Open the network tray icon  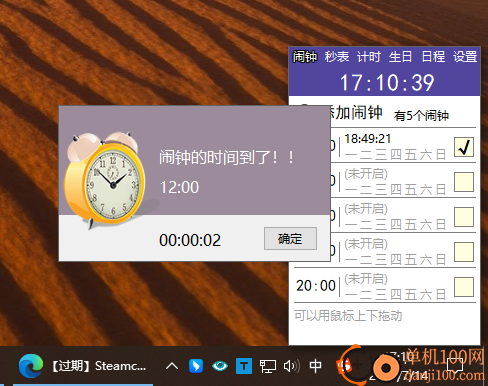[x=268, y=366]
